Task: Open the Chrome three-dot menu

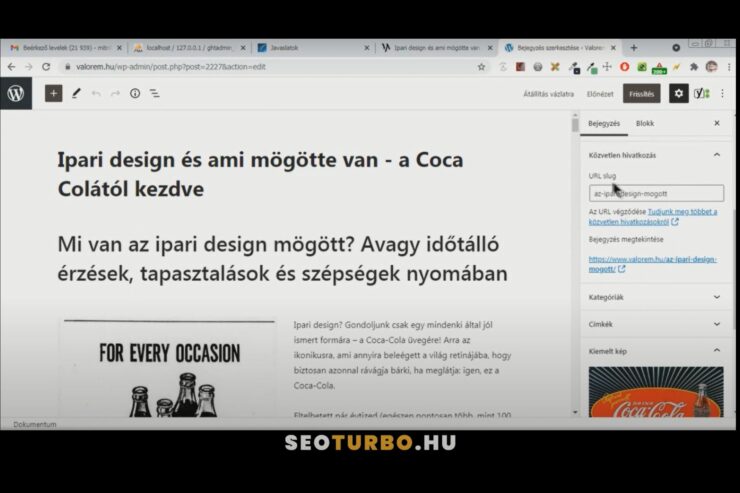Action: (730, 67)
